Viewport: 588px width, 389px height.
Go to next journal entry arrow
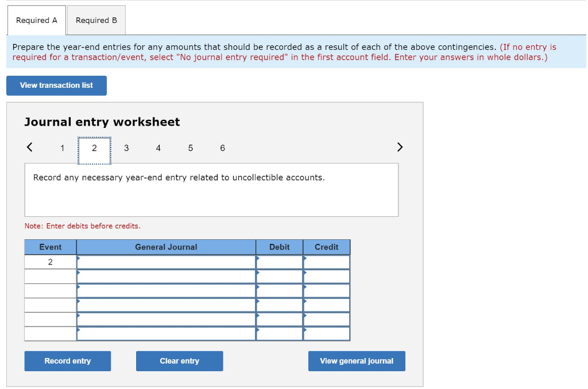coord(400,147)
